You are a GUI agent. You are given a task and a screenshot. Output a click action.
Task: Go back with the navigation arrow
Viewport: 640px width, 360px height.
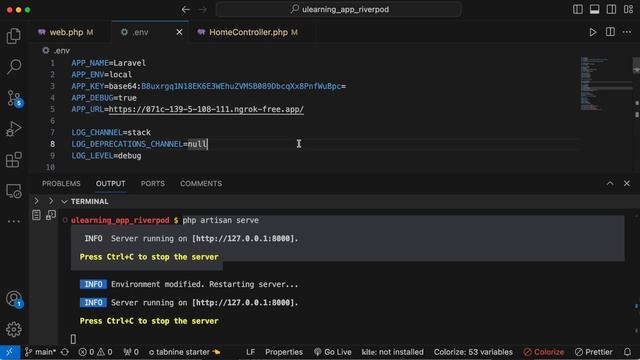click(186, 9)
